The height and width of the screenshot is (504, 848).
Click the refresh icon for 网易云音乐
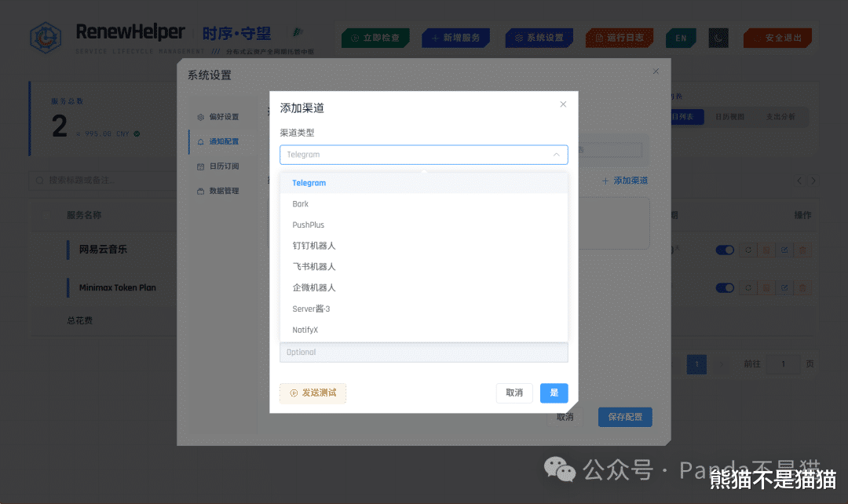pyautogui.click(x=748, y=250)
